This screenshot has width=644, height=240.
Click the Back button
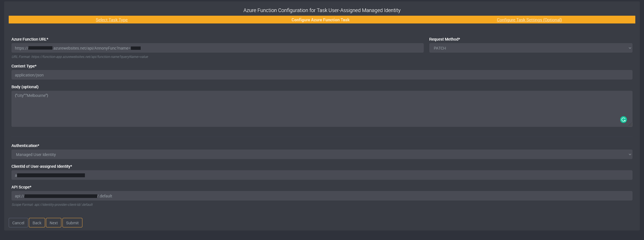tap(37, 223)
